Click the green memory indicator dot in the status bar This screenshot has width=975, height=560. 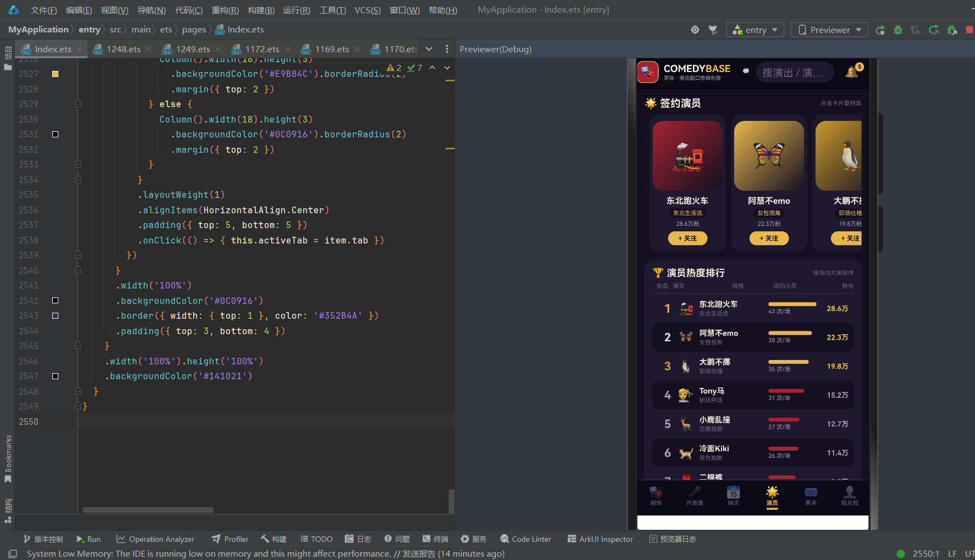[900, 553]
